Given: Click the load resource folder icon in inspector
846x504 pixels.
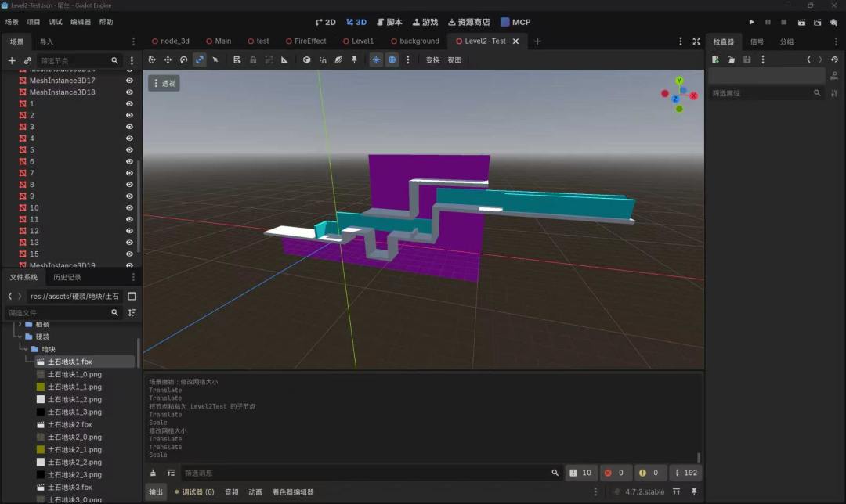Looking at the screenshot, I should tap(731, 59).
